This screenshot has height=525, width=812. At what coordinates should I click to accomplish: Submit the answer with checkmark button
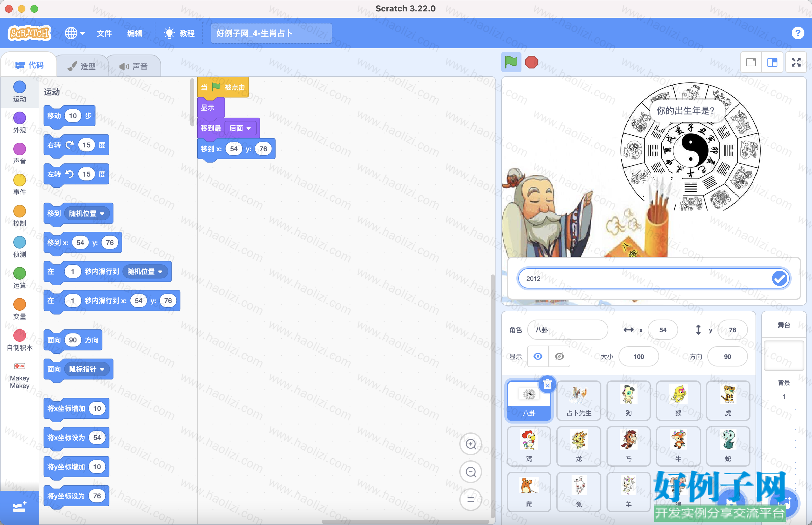pyautogui.click(x=780, y=279)
